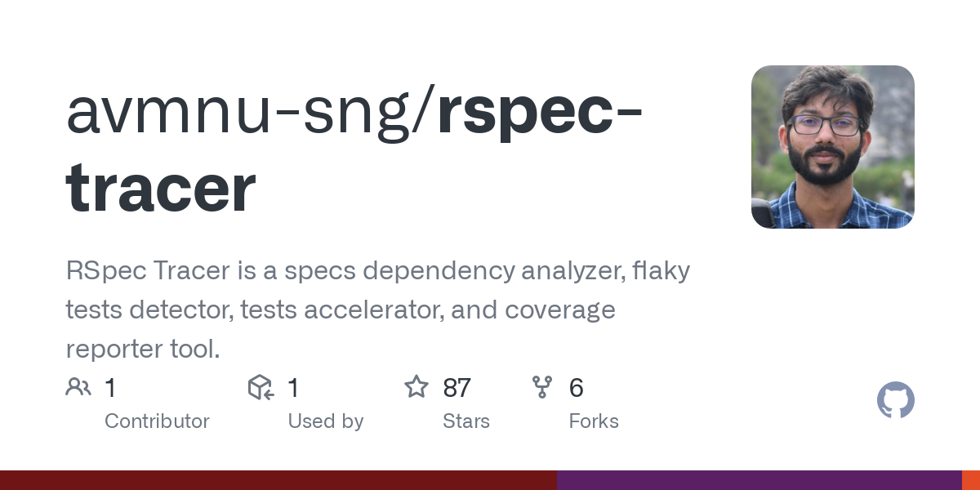
Task: Click the contributors people icon
Action: 78,387
